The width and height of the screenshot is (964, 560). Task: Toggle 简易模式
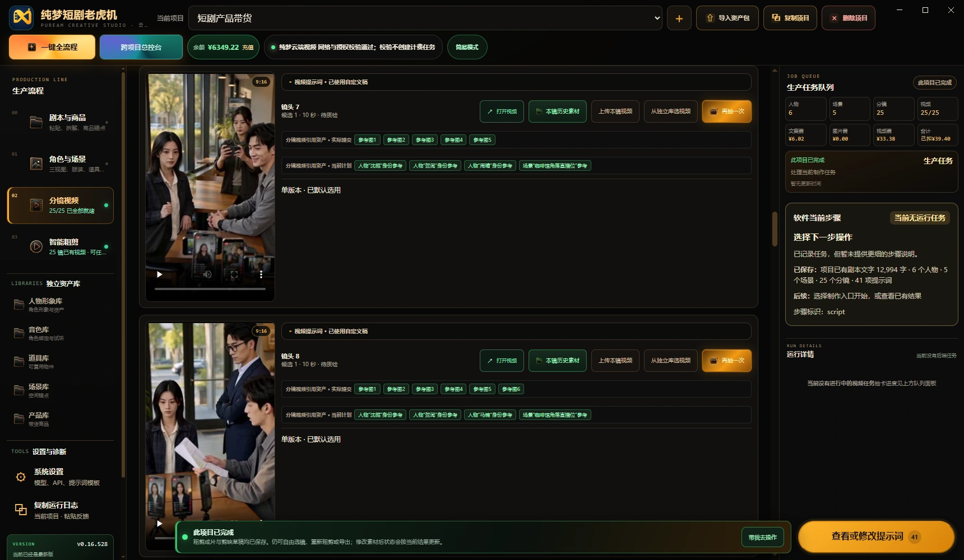tap(467, 47)
